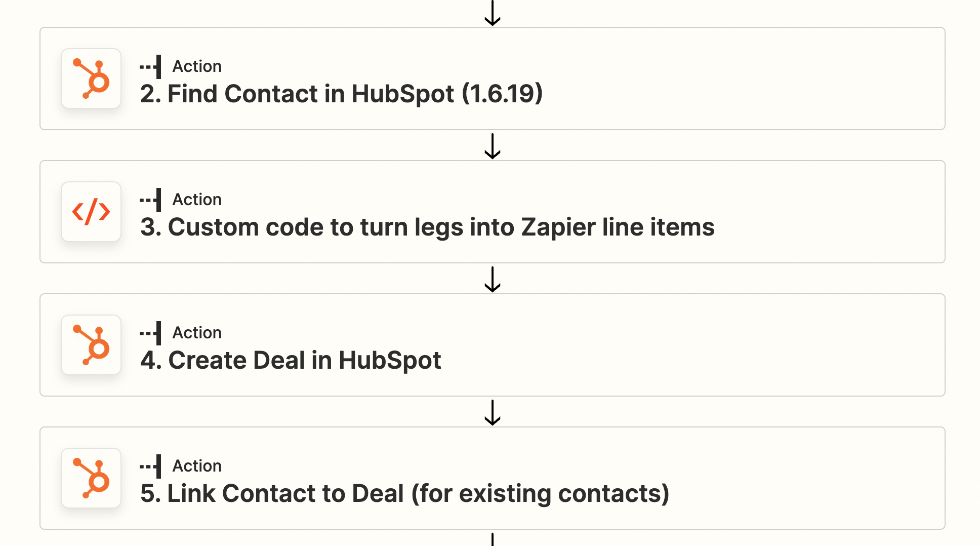Select the HubSpot icon on step 2
Image resolution: width=980 pixels, height=546 pixels.
91,79
